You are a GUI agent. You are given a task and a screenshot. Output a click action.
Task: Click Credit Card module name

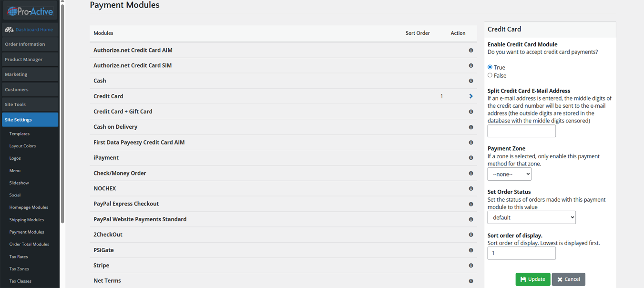[108, 96]
